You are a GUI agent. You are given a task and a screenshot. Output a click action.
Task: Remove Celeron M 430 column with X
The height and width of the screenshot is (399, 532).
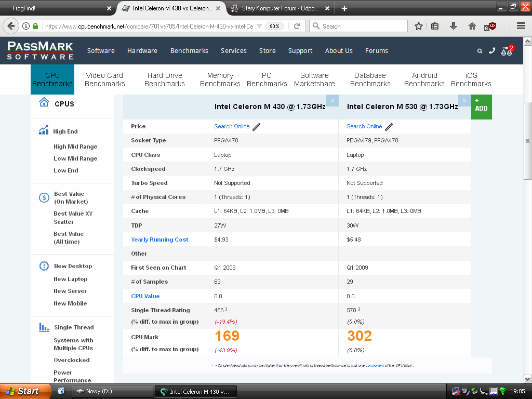332,100
